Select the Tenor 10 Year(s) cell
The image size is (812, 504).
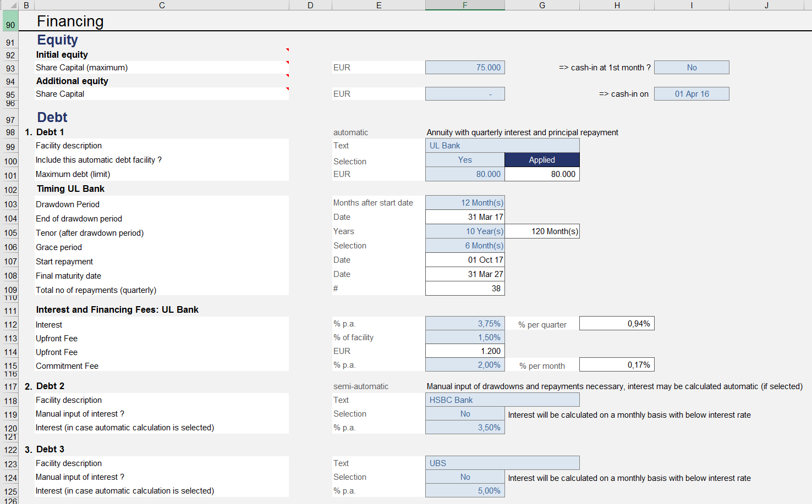[465, 231]
